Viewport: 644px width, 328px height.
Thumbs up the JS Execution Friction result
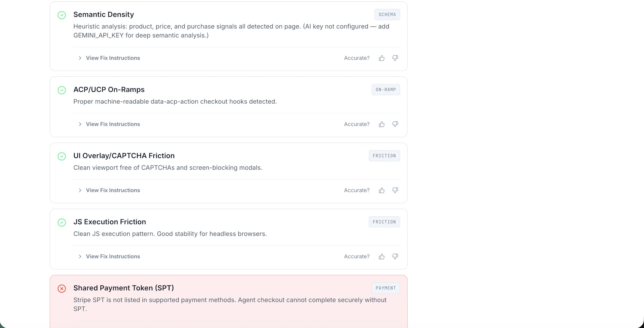(x=382, y=256)
